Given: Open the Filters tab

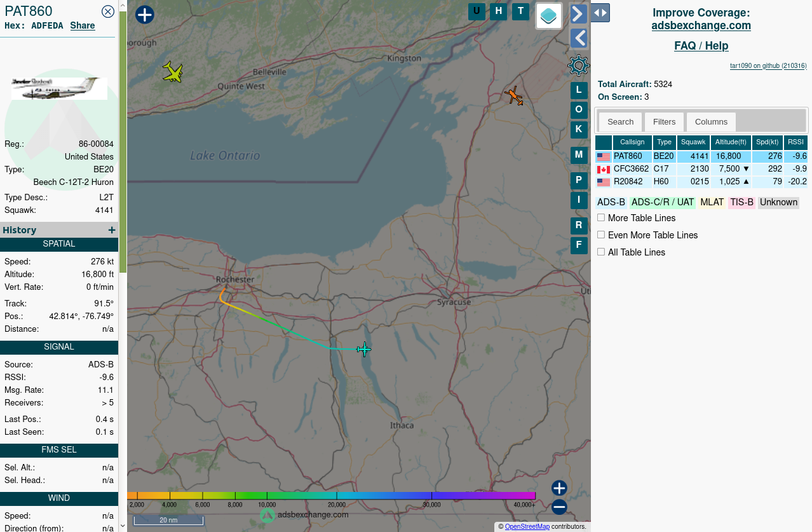Looking at the screenshot, I should 665,122.
